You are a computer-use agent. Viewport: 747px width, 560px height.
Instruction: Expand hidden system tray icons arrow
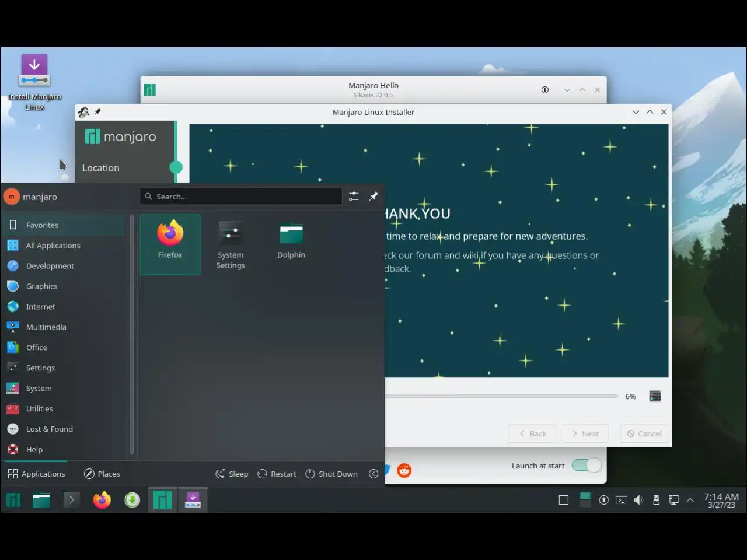(x=690, y=500)
